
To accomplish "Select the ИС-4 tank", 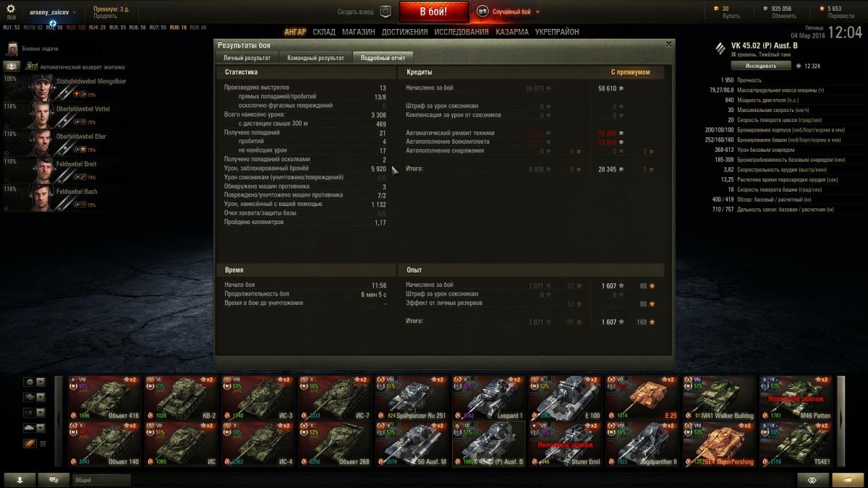I will pos(258,444).
